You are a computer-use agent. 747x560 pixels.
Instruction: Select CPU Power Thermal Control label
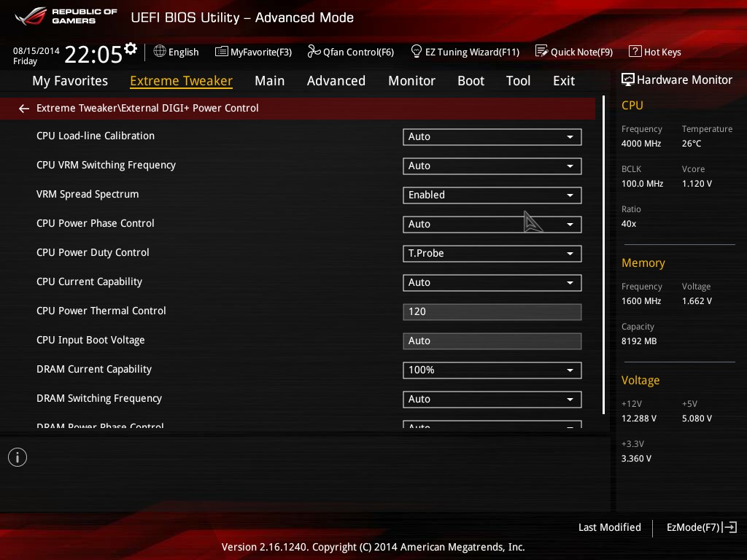click(x=101, y=311)
